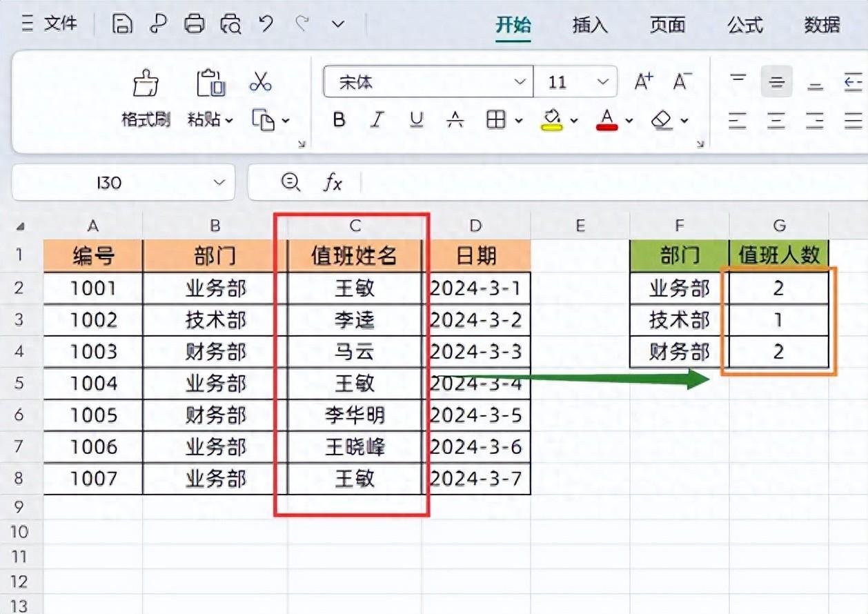Screen dimensions: 868x614
Task: Select column C header
Action: (355, 226)
